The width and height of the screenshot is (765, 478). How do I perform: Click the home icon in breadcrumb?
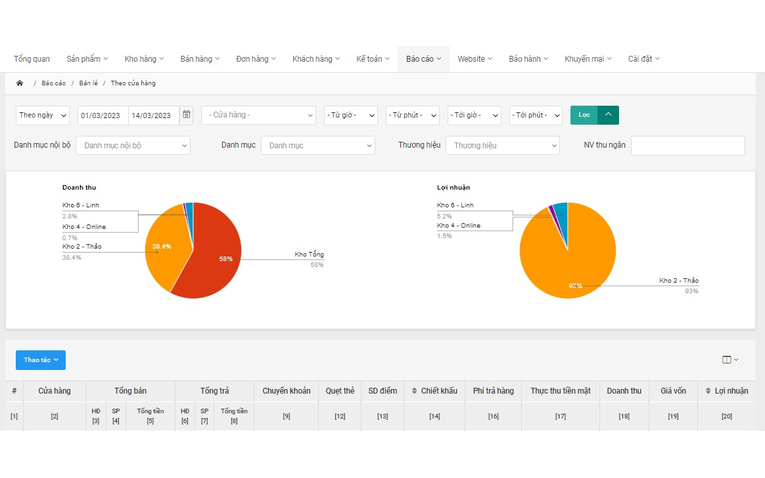click(x=20, y=83)
